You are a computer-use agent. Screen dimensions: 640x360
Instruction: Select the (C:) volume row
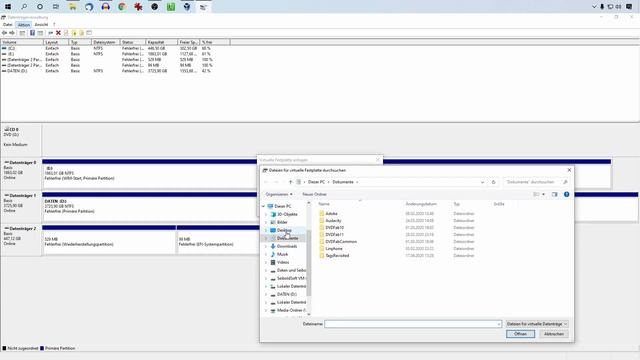click(x=107, y=48)
